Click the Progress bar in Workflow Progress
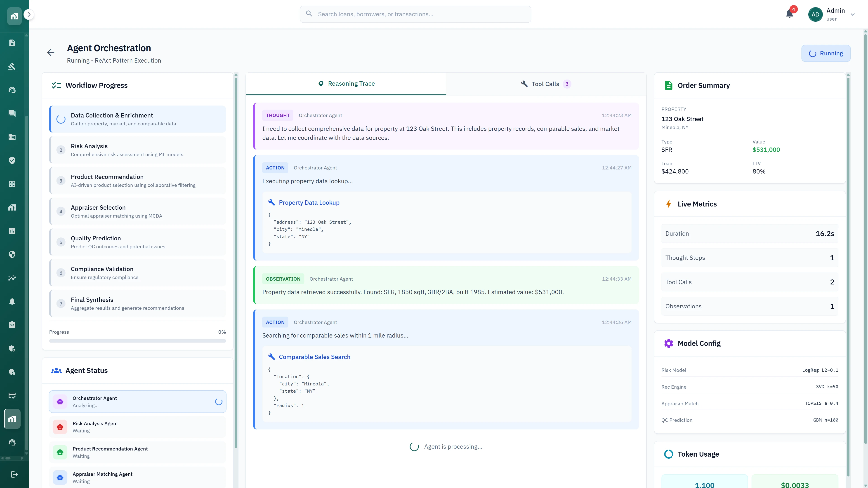 coord(137,340)
